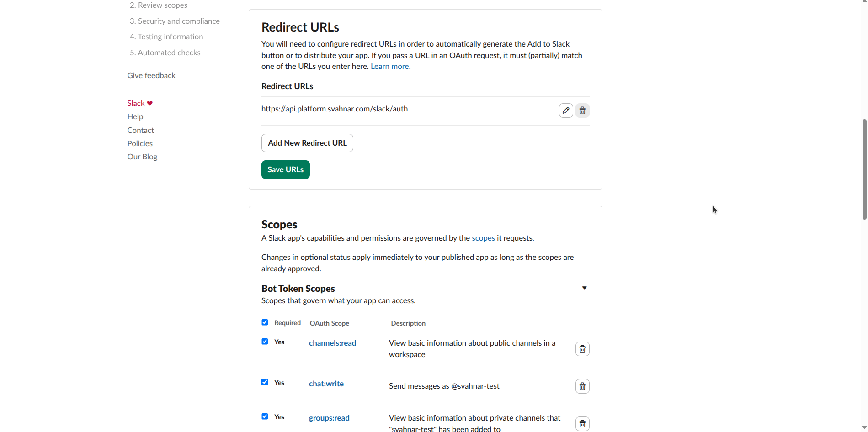Edit the api.platform.svahnar.com redirect URL pencil icon

coord(566,111)
